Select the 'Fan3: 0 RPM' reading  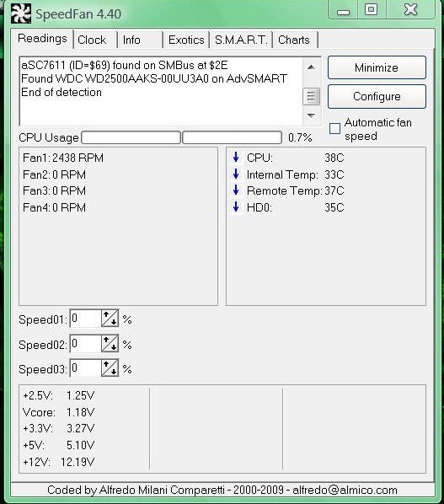pos(54,190)
